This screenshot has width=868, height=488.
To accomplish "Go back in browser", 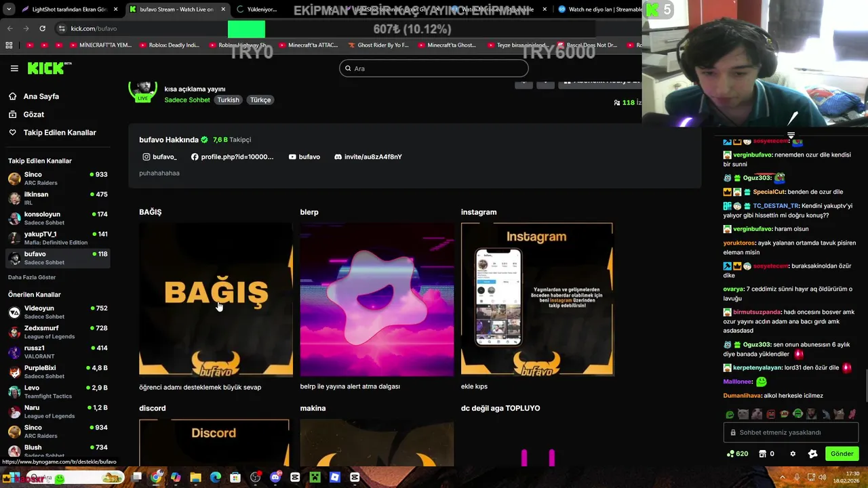I will pyautogui.click(x=9, y=28).
